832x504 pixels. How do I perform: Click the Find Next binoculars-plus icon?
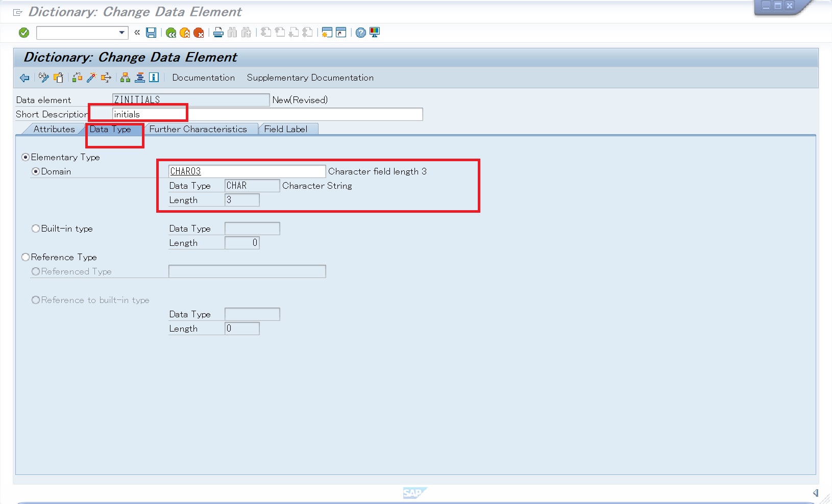coord(247,33)
